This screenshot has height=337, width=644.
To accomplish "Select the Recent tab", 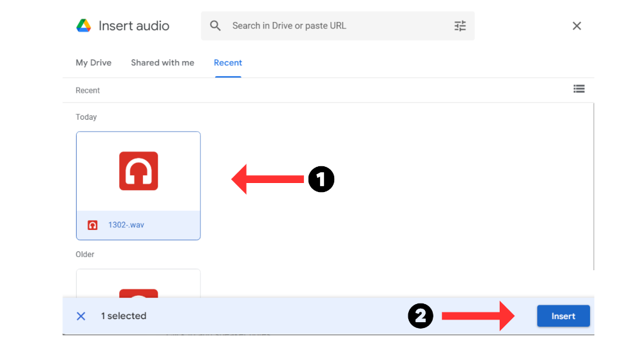I will (228, 63).
